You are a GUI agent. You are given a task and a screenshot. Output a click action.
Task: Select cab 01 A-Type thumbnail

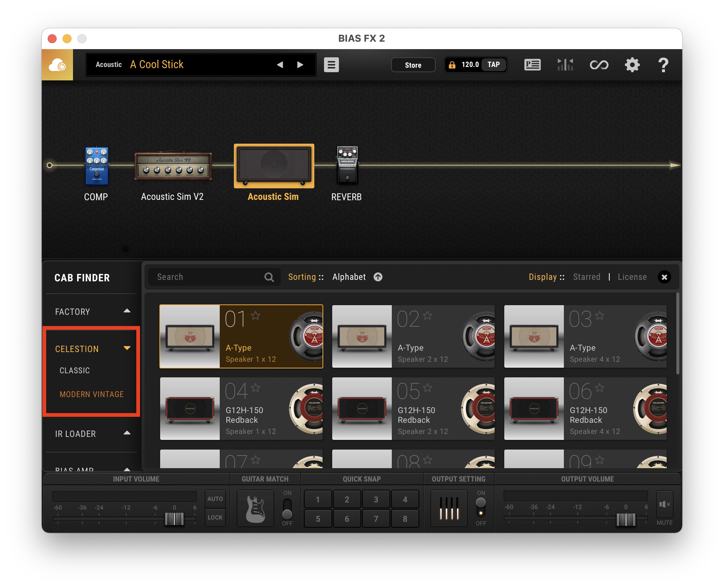pyautogui.click(x=190, y=336)
